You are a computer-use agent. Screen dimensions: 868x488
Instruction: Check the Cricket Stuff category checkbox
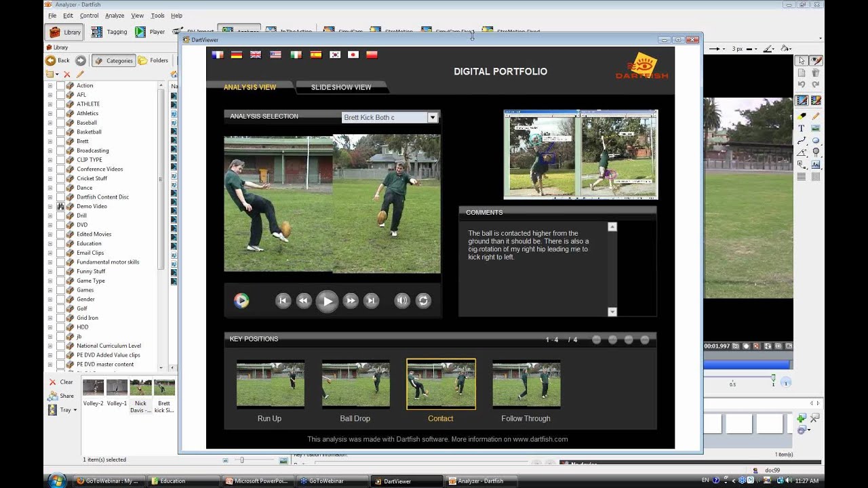point(60,178)
